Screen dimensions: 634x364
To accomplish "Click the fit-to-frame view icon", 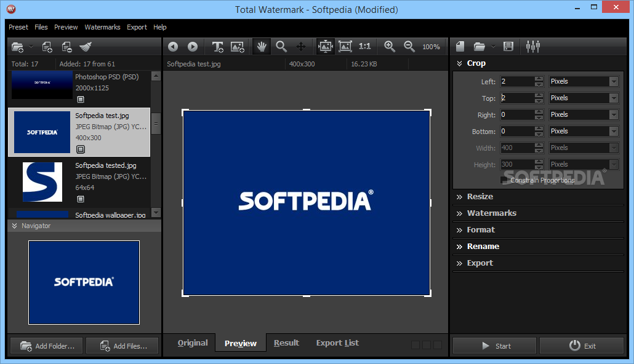I will click(x=345, y=47).
